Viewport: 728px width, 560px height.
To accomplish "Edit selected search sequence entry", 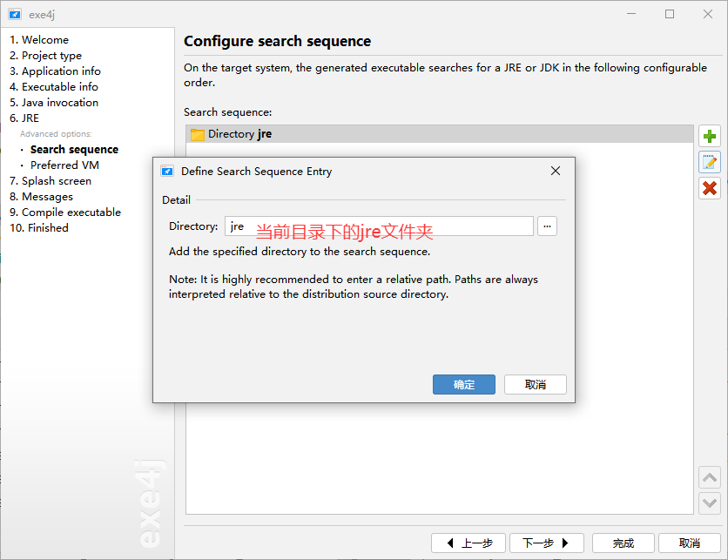I will pyautogui.click(x=710, y=162).
